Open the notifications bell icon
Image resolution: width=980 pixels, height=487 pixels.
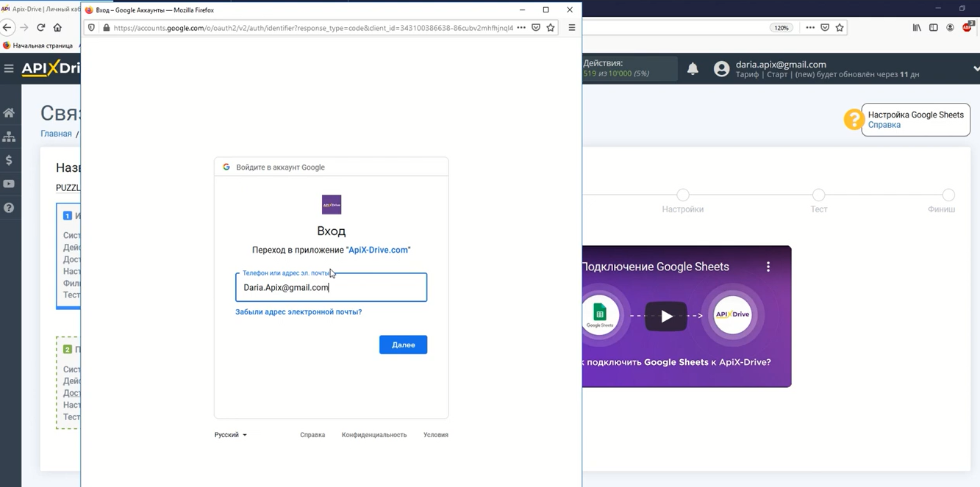pos(693,69)
